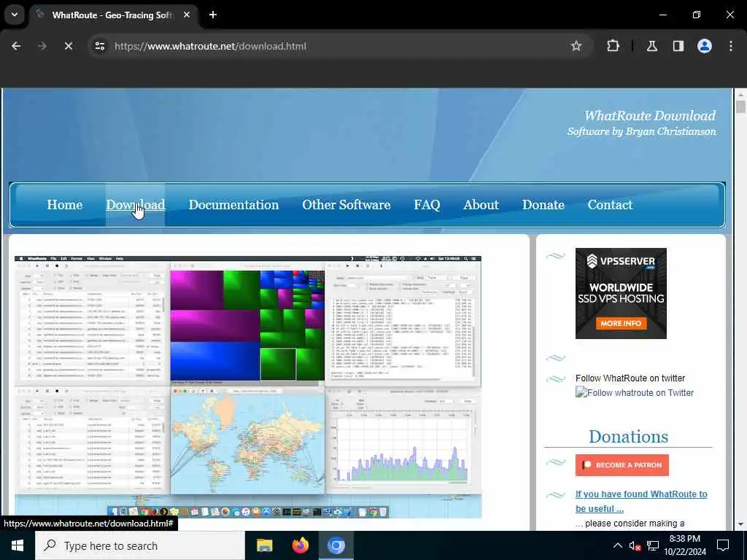The image size is (747, 560).
Task: Follow whatroute on Twitter link
Action: click(635, 393)
